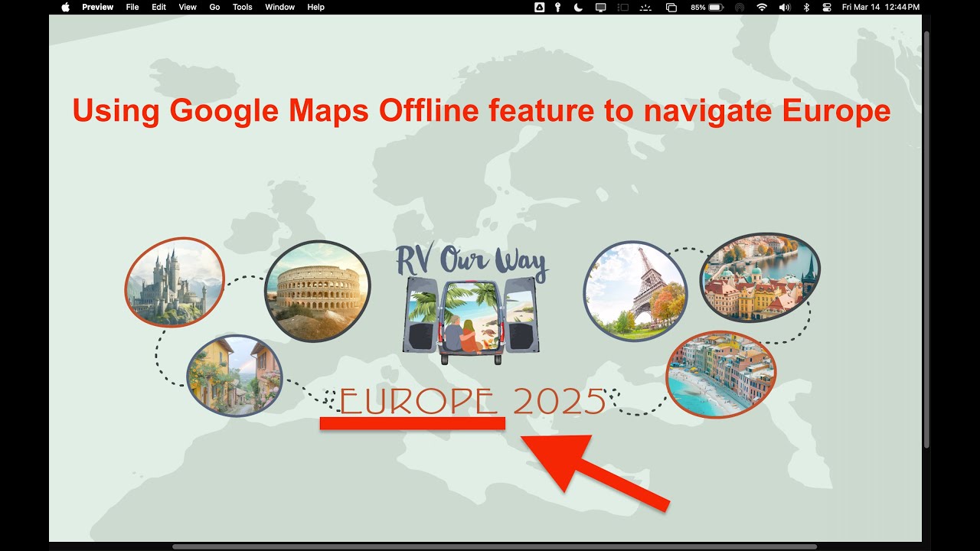The width and height of the screenshot is (980, 551).
Task: Click the display monitor menu bar icon
Action: pyautogui.click(x=601, y=7)
